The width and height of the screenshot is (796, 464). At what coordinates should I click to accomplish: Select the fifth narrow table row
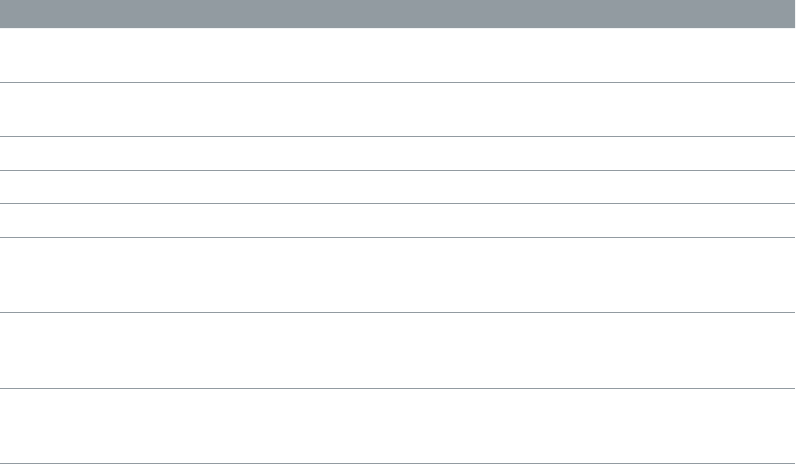(x=398, y=220)
